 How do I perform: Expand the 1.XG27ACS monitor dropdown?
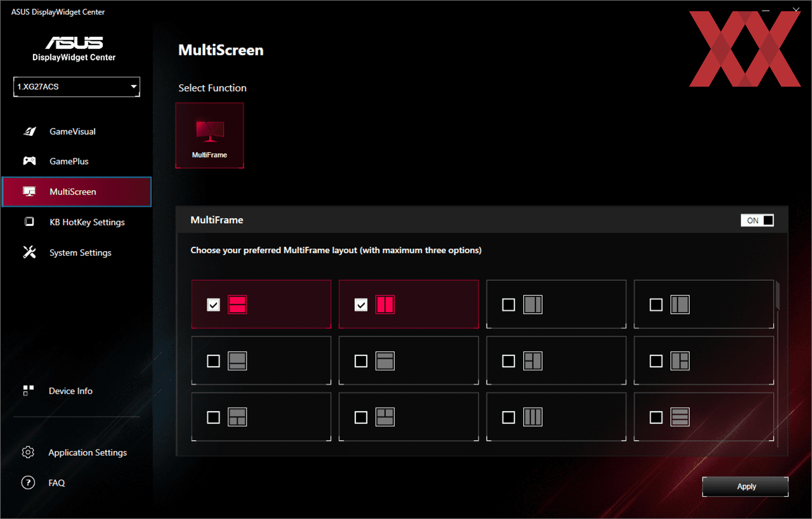[77, 87]
